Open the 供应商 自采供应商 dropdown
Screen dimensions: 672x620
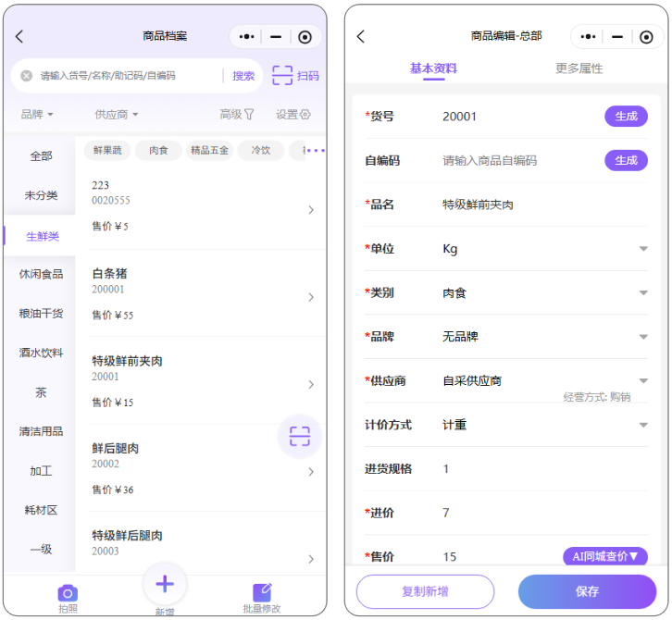pyautogui.click(x=643, y=381)
